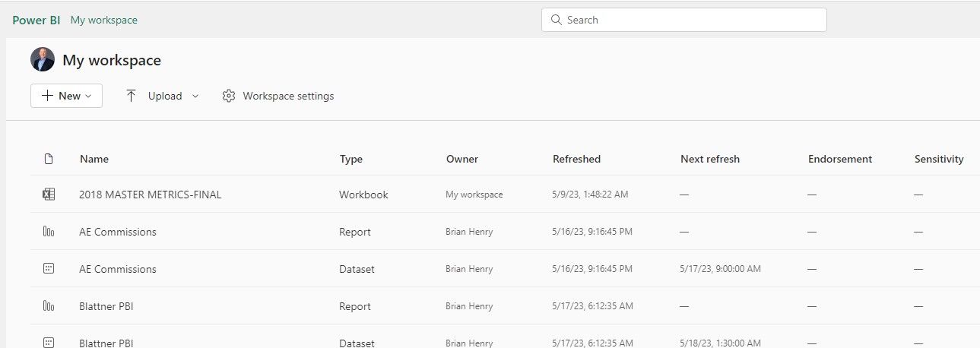This screenshot has height=348, width=980.
Task: Click the gear icon for Workspace settings
Action: click(x=229, y=96)
